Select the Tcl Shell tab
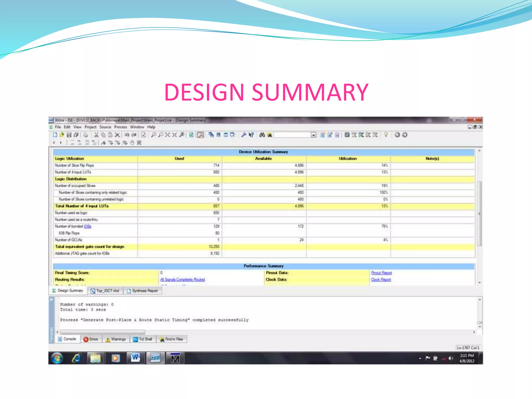The height and width of the screenshot is (399, 532). click(x=143, y=339)
